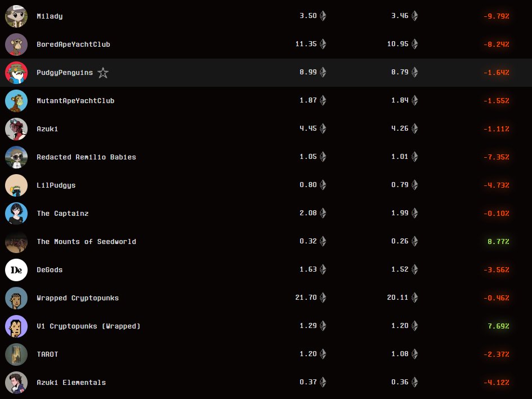532x399 pixels.
Task: Click LilPudgys' -4.73% change
Action: (x=497, y=185)
